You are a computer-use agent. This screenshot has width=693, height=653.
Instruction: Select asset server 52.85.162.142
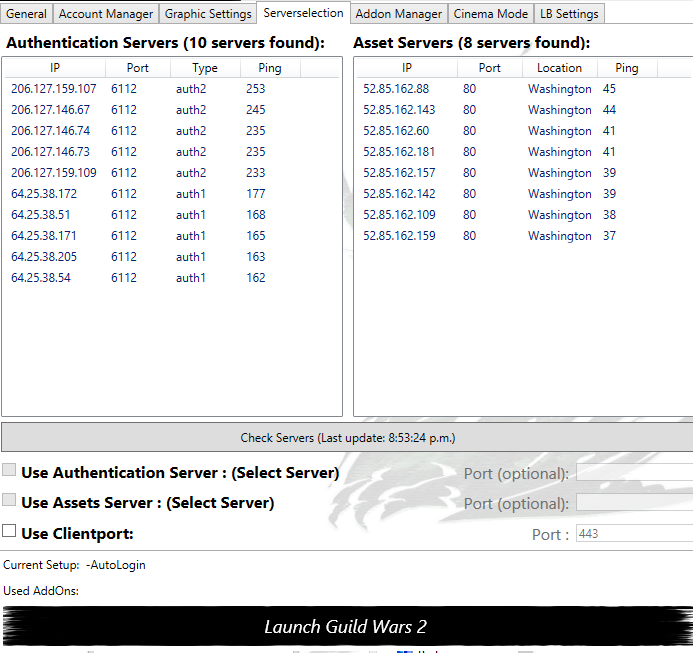pyautogui.click(x=525, y=194)
